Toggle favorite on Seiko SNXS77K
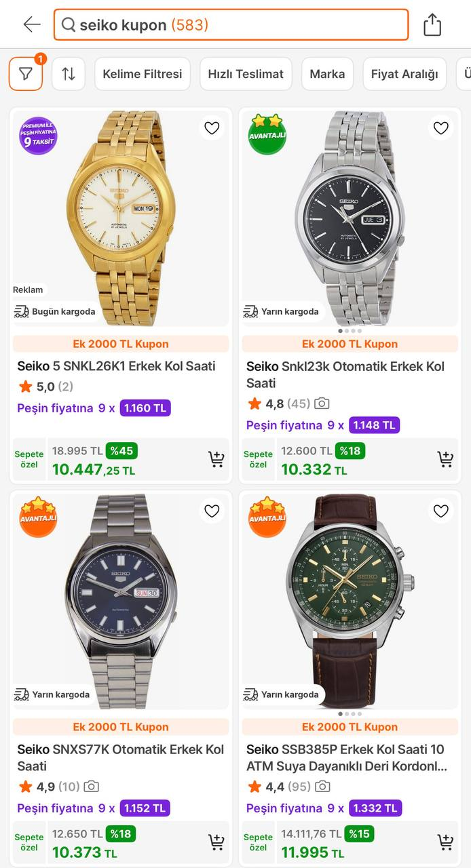 click(x=212, y=511)
